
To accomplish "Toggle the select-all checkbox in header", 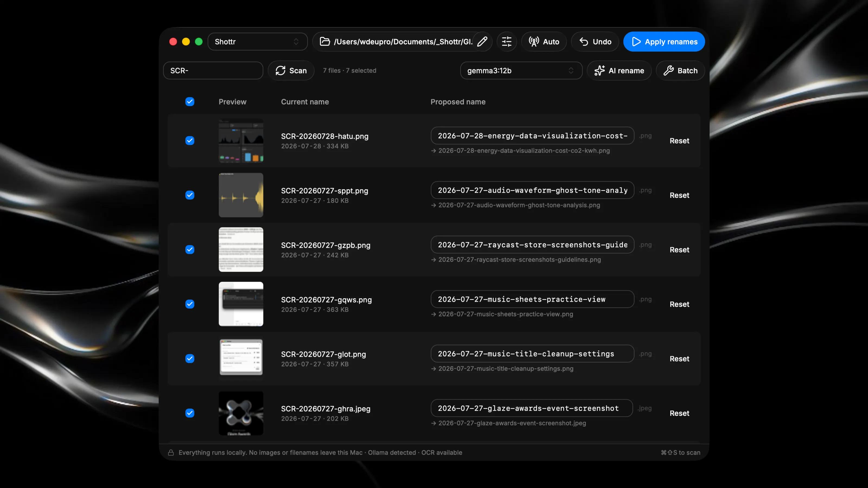I will [x=190, y=102].
